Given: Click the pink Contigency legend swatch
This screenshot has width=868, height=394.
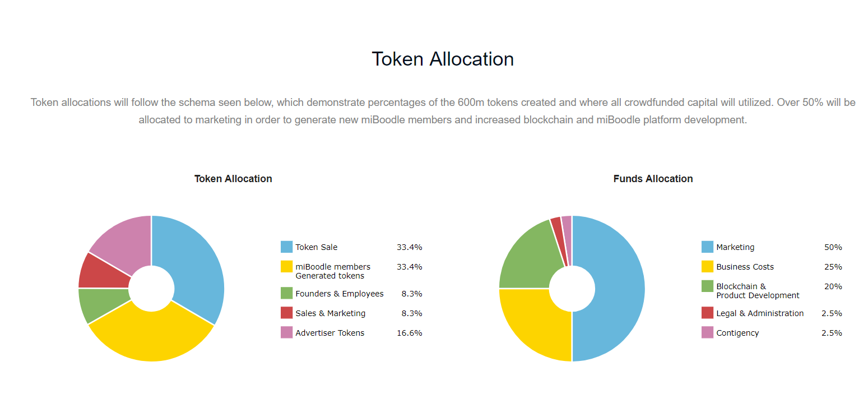Looking at the screenshot, I should tap(707, 333).
